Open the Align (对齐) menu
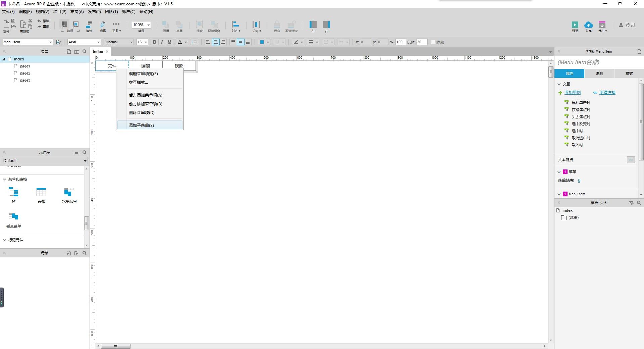This screenshot has width=644, height=349. [x=236, y=26]
